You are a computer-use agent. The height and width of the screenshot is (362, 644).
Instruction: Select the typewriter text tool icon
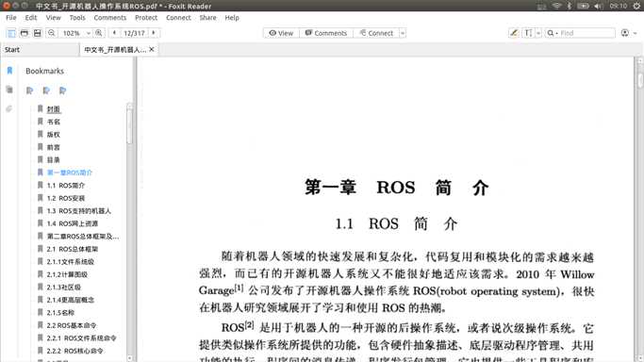[528, 33]
